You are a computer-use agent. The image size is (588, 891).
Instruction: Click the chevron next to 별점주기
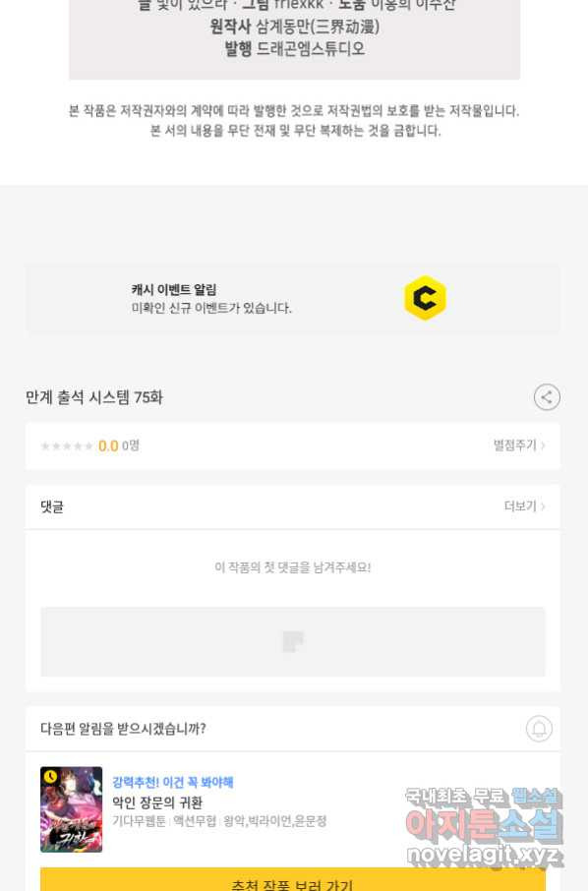tap(543, 445)
